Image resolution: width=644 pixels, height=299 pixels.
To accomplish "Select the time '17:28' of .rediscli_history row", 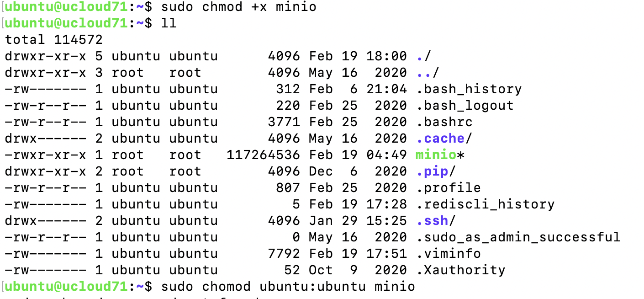I will (386, 204).
